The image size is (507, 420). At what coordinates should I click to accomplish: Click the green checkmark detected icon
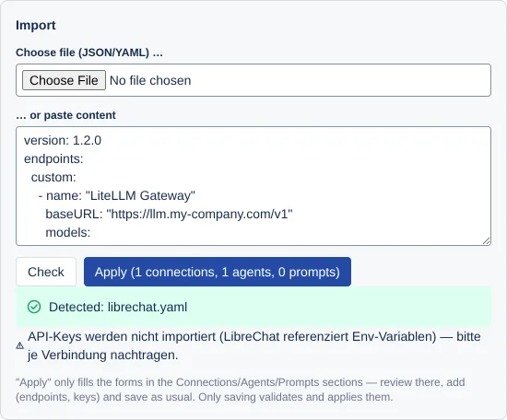point(34,307)
